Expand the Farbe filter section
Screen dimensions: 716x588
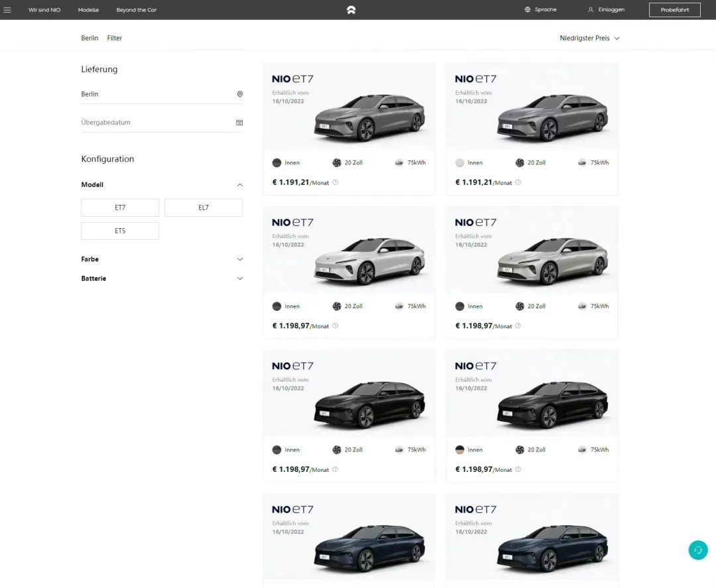click(162, 259)
